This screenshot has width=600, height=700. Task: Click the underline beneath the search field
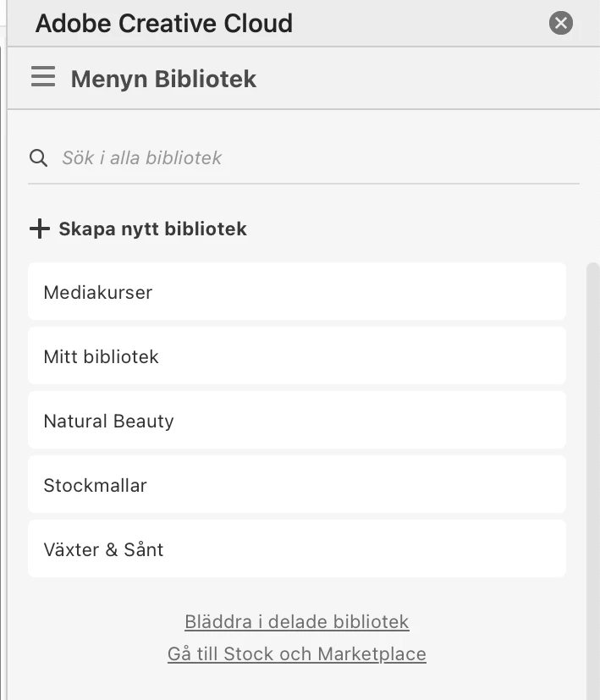click(x=304, y=183)
